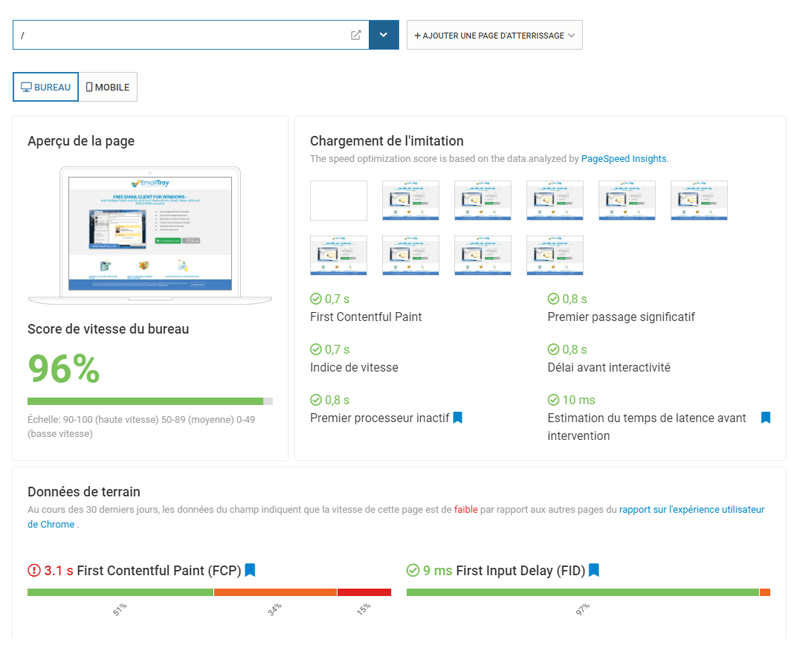
Task: Click the page URL input field
Action: click(180, 35)
